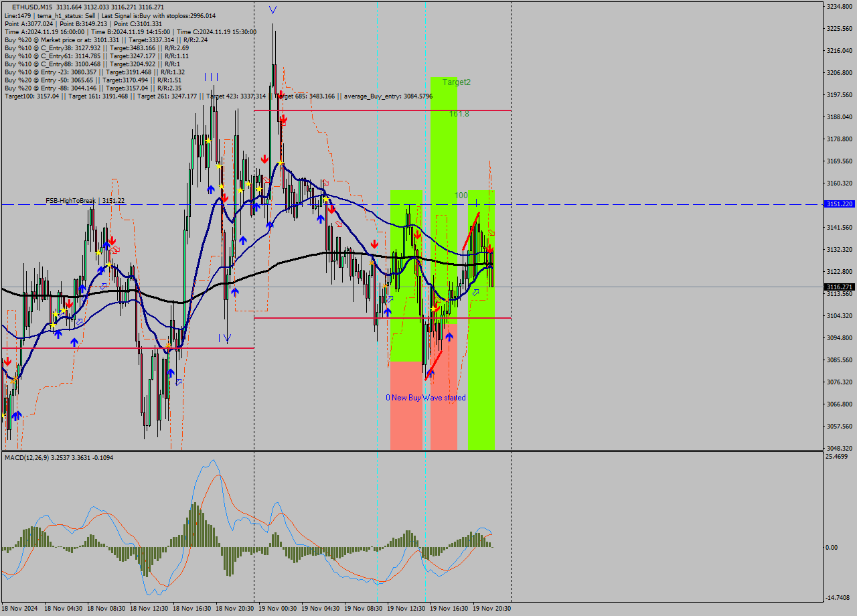Click 3178.800 on the price scale

pyautogui.click(x=840, y=139)
